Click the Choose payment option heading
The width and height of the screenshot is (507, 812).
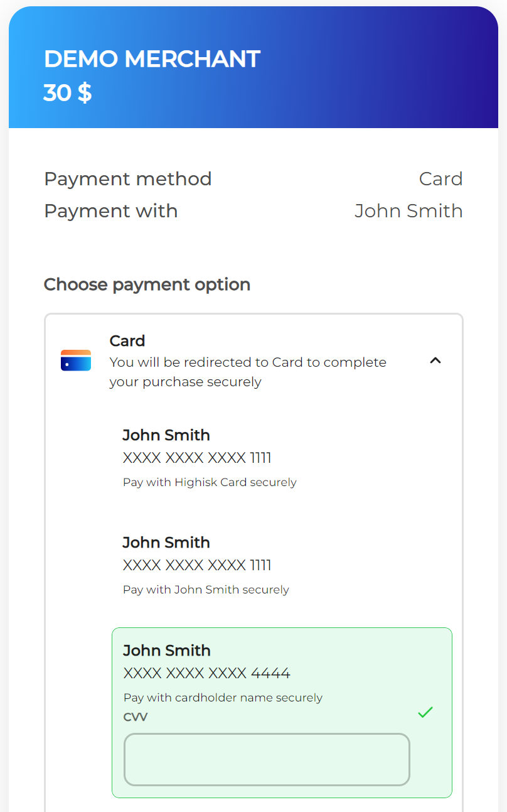point(147,284)
